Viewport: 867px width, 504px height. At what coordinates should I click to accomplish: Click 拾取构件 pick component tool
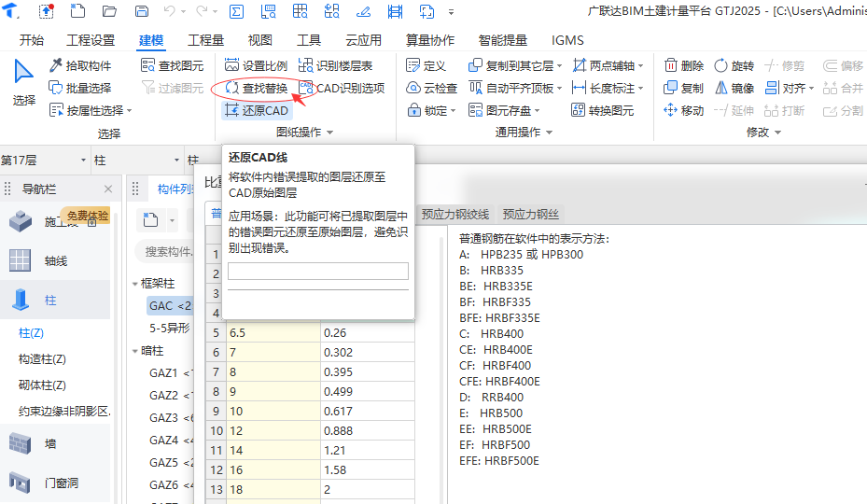(80, 66)
